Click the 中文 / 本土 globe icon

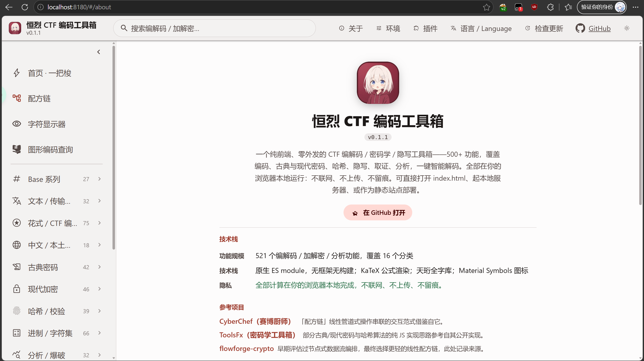(x=17, y=245)
